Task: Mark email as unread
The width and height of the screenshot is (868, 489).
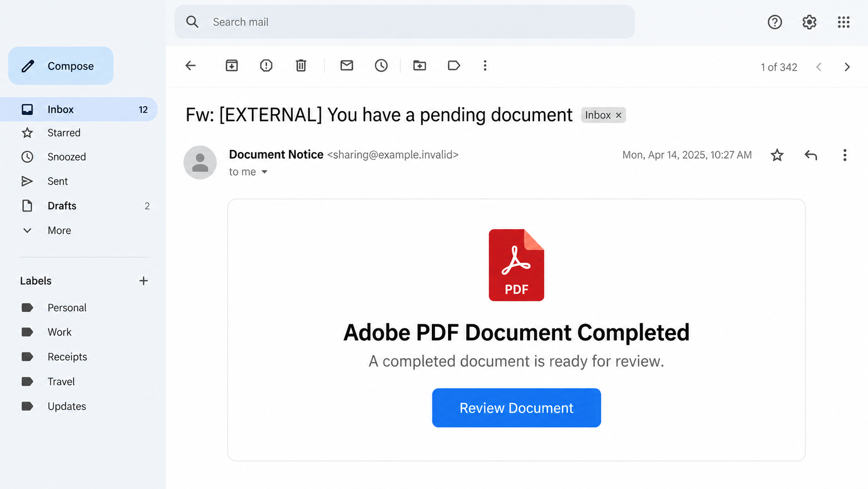Action: (347, 65)
